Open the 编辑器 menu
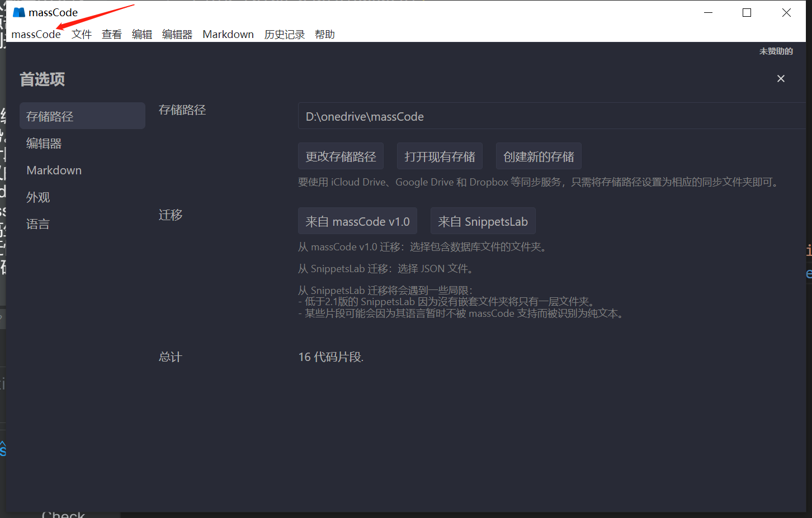The width and height of the screenshot is (812, 518). (x=177, y=34)
